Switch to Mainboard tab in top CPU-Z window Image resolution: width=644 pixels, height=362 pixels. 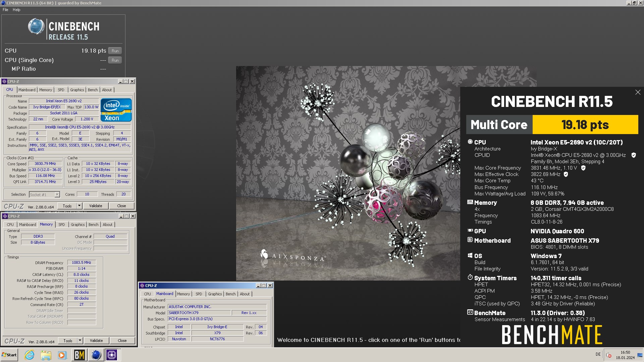(27, 90)
